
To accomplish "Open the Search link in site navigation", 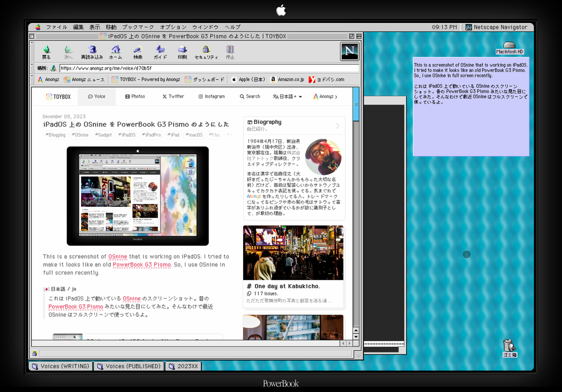I will tap(250, 96).
